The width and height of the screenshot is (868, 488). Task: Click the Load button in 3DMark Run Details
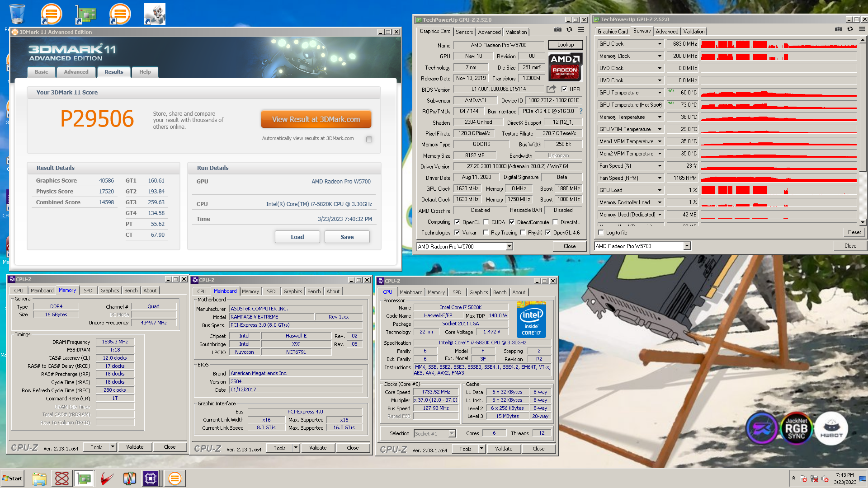tap(297, 237)
